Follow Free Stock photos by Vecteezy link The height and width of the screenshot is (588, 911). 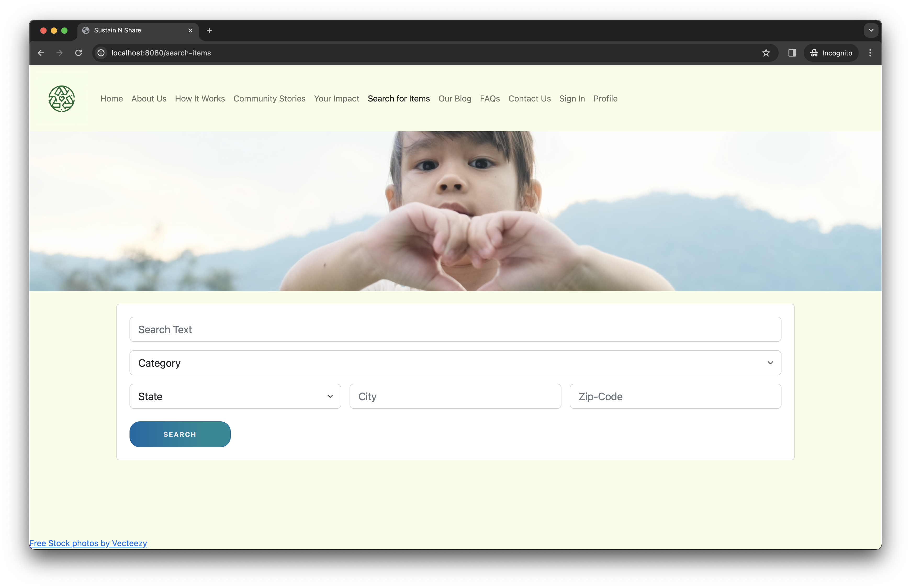pyautogui.click(x=88, y=543)
